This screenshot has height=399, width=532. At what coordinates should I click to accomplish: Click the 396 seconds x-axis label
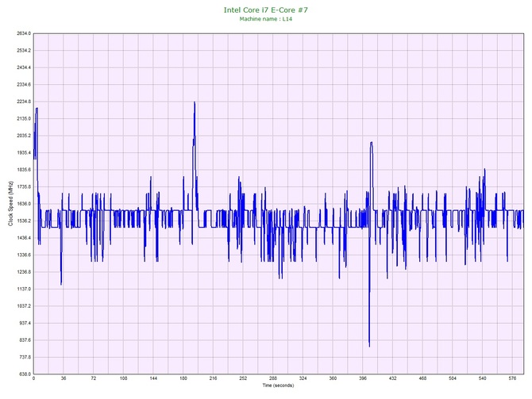tap(363, 378)
